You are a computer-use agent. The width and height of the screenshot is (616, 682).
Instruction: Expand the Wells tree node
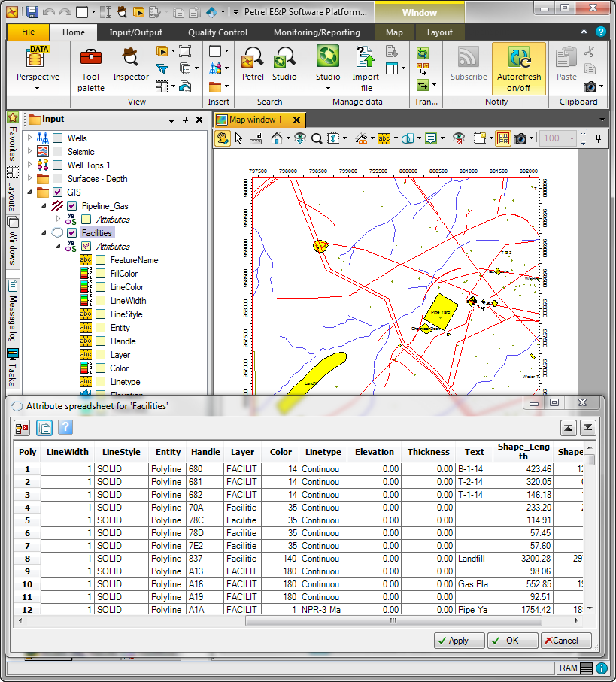[x=30, y=138]
